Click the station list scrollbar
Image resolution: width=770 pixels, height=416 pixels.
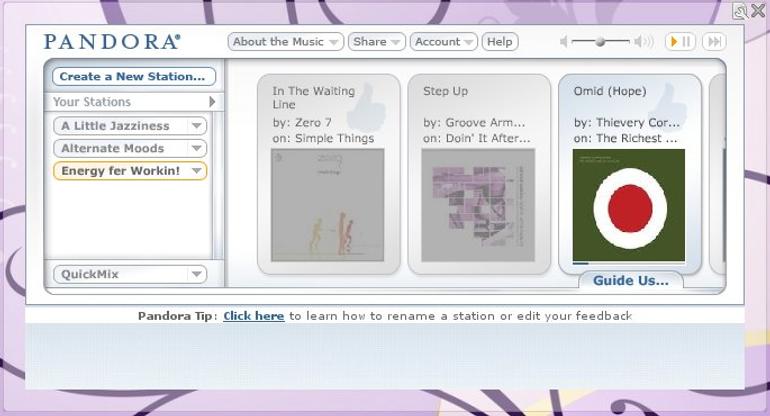coord(218,185)
